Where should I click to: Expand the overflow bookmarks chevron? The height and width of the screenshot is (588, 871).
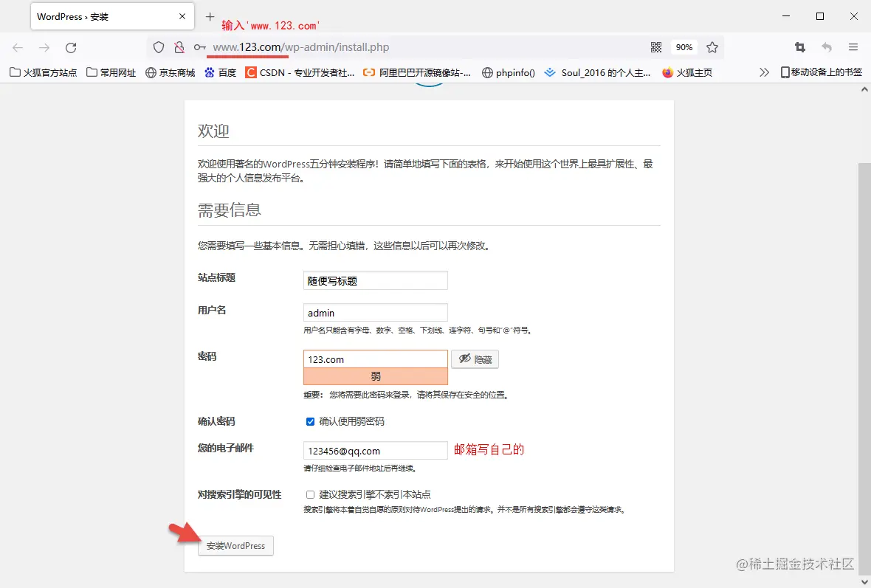tap(764, 72)
